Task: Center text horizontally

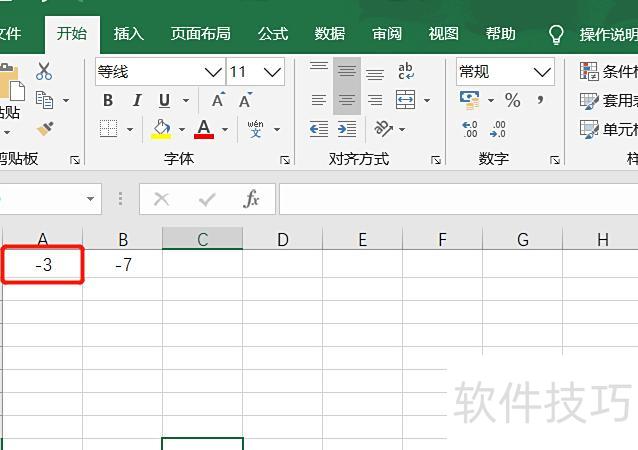Action: (x=347, y=100)
